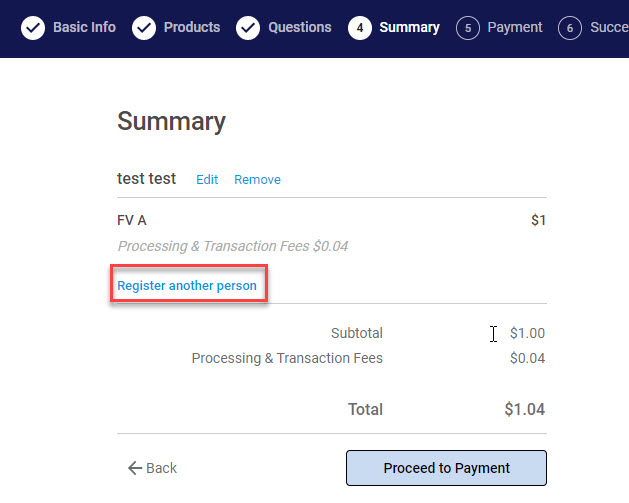Edit the test test registrant
The width and height of the screenshot is (629, 503).
click(x=207, y=180)
